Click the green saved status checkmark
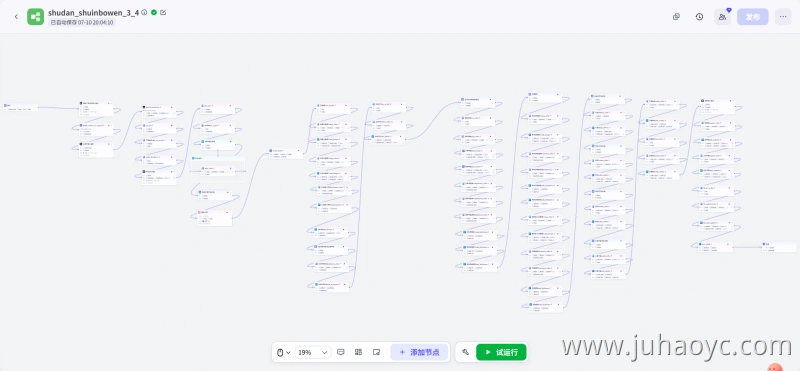The image size is (800, 371). point(154,12)
